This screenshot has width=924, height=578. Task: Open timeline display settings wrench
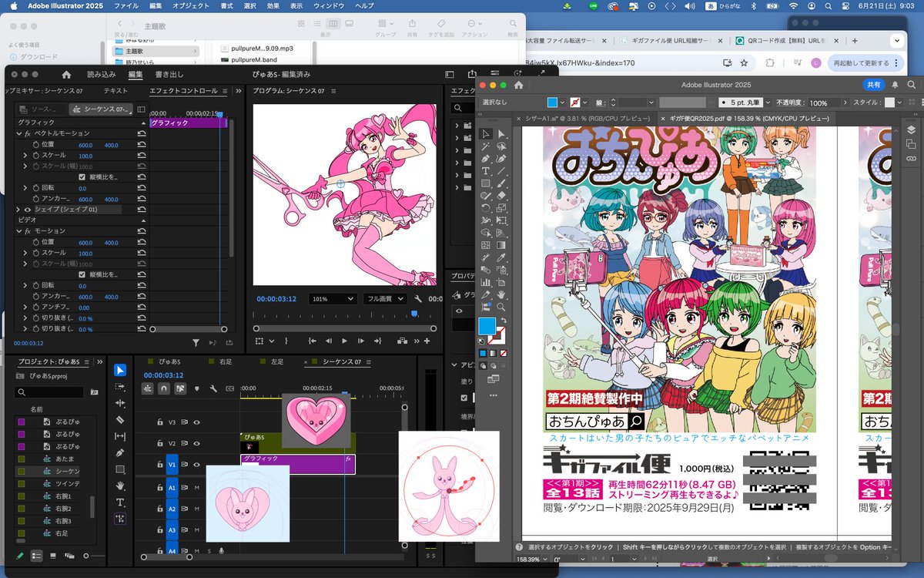click(x=213, y=388)
